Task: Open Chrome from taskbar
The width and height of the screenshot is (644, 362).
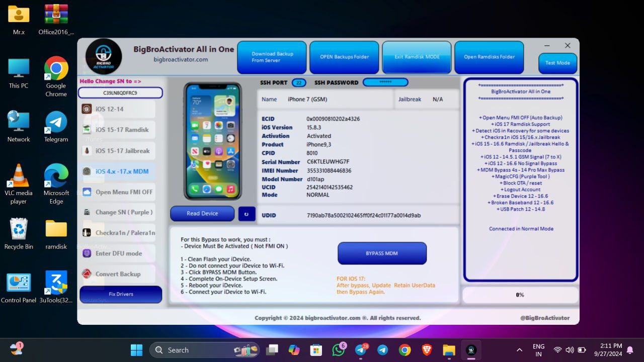Action: click(x=405, y=350)
